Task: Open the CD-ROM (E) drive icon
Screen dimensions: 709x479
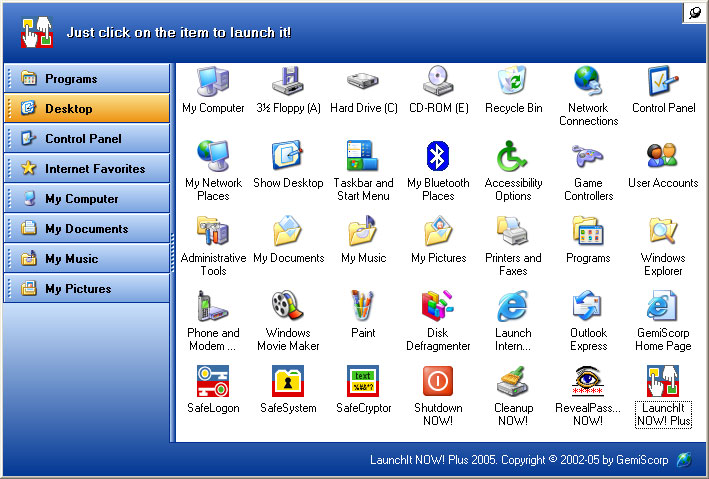Action: pyautogui.click(x=438, y=81)
